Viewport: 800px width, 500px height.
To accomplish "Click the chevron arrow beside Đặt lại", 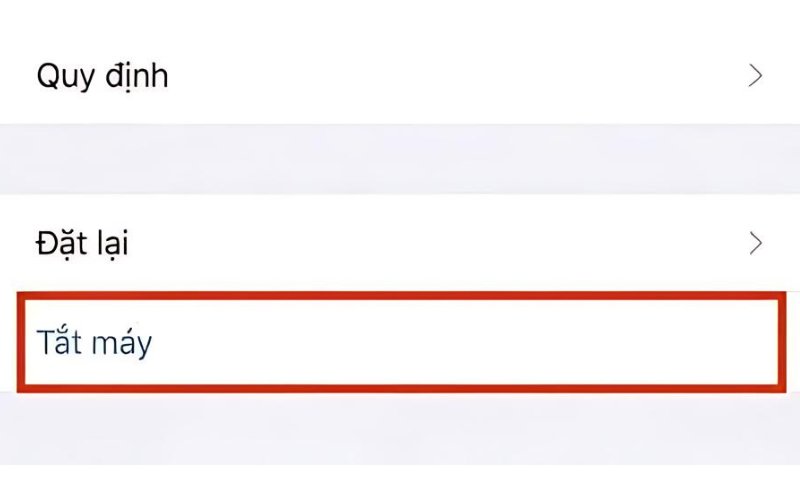I will point(756,242).
